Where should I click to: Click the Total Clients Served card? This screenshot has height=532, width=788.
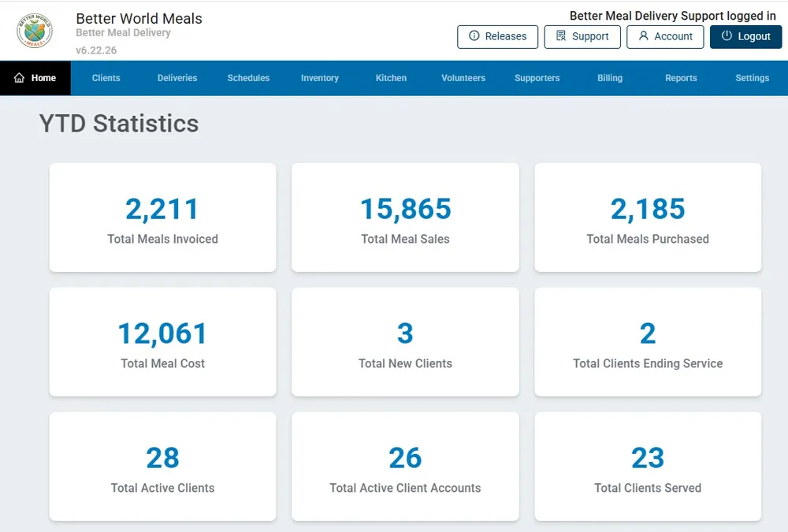(648, 467)
